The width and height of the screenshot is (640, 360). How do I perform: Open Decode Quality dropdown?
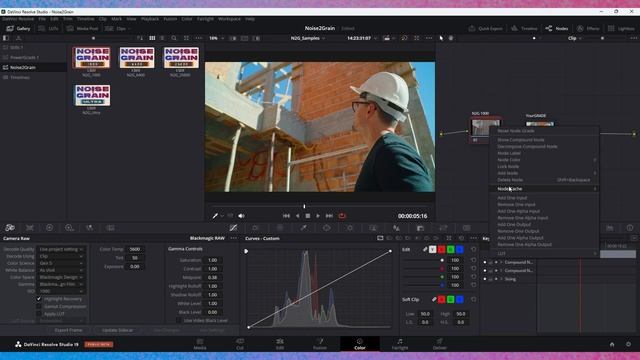pos(61,249)
